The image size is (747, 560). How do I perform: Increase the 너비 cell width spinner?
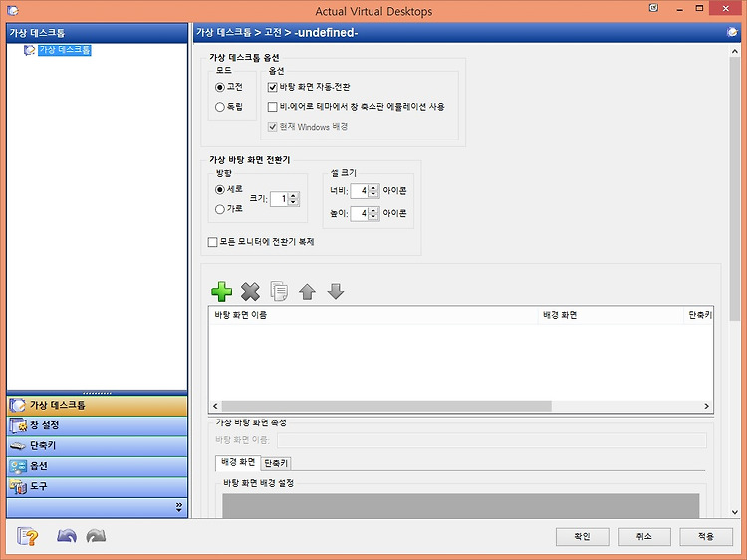tap(373, 187)
